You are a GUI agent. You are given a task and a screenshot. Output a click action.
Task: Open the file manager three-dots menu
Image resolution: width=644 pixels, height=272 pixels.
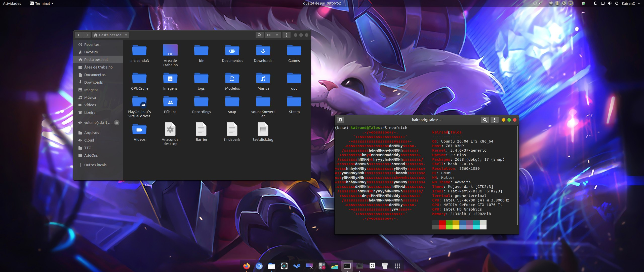286,35
